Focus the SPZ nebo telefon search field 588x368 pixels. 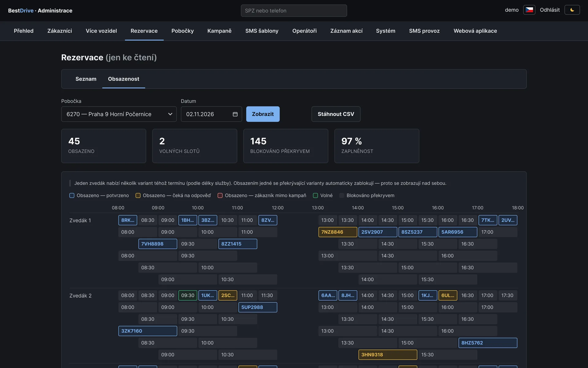(294, 10)
